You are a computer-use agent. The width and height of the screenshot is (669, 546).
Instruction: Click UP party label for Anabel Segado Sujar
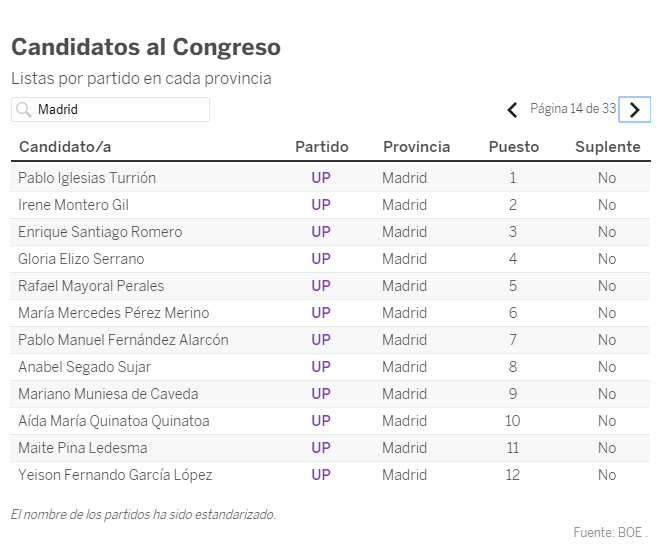(x=321, y=367)
